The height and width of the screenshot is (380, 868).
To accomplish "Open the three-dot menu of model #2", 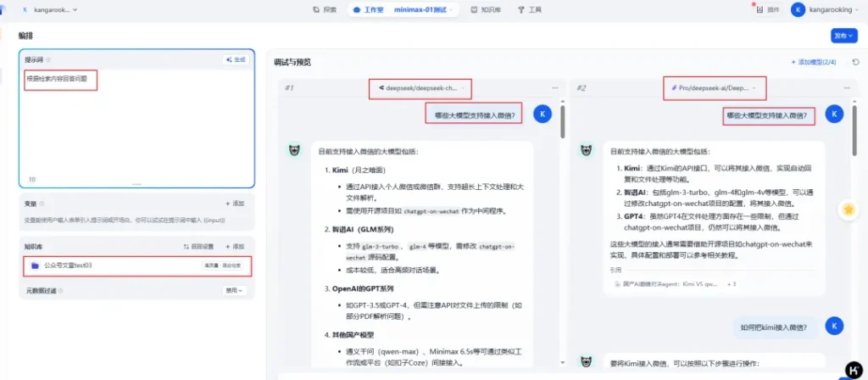I will (846, 88).
